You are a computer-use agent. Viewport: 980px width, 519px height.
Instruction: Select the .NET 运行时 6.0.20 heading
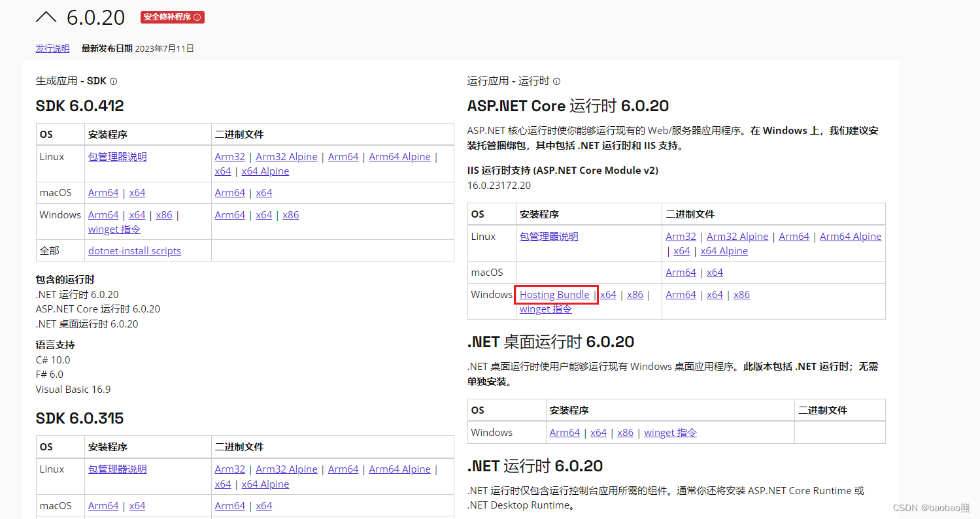point(535,466)
